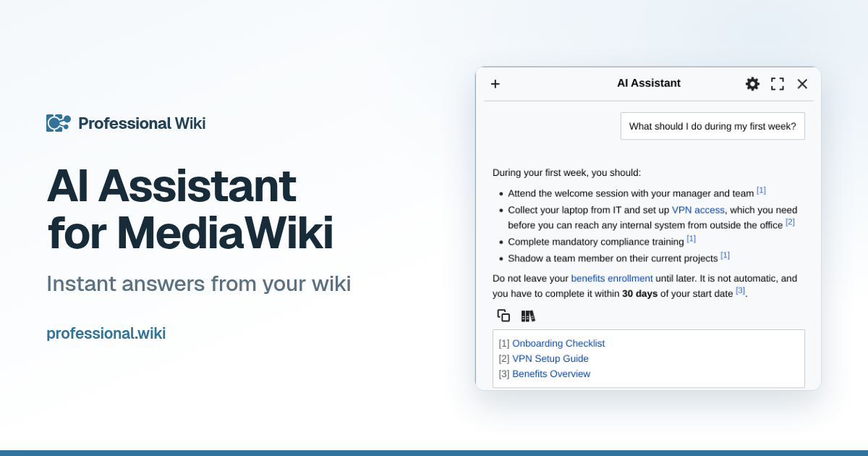Image resolution: width=868 pixels, height=456 pixels.
Task: Click 'Shadow a team member' bullet text
Action: click(613, 258)
